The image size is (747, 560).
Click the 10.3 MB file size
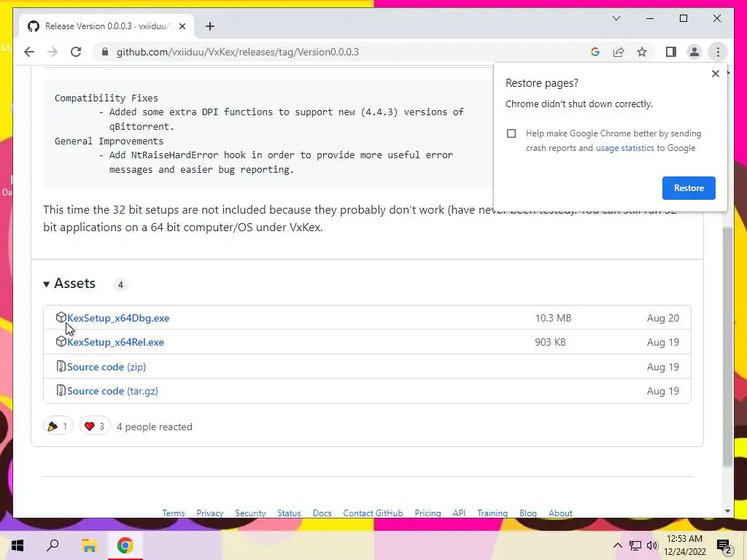click(x=553, y=318)
